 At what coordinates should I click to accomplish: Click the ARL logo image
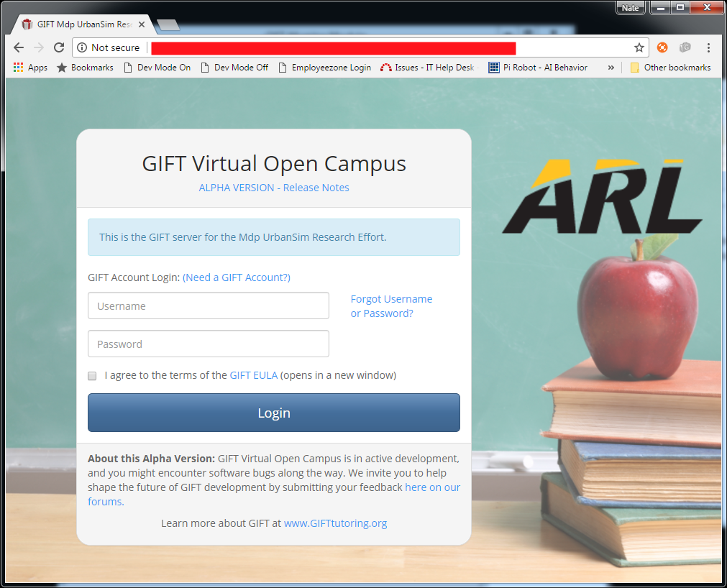pos(602,196)
